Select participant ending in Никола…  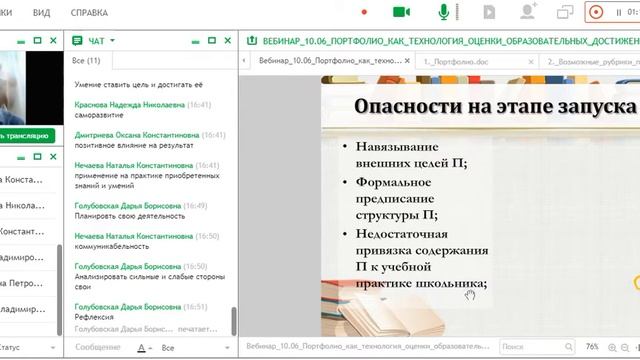(x=28, y=205)
